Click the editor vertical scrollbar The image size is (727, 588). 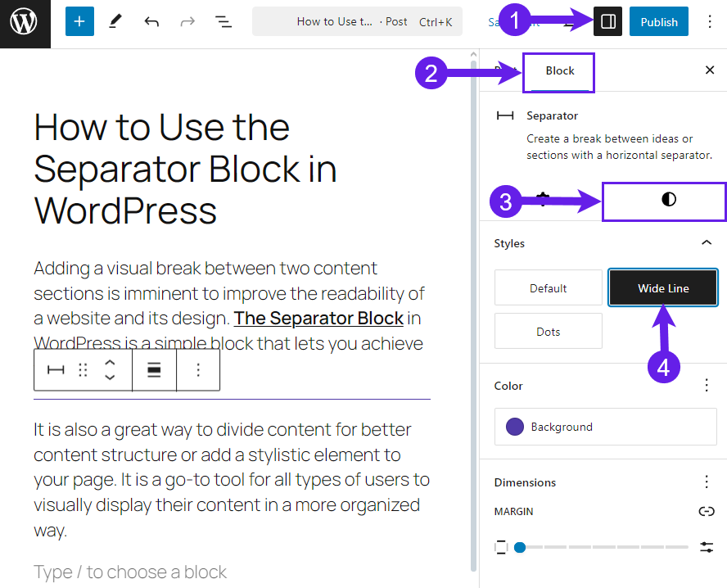[x=473, y=315]
